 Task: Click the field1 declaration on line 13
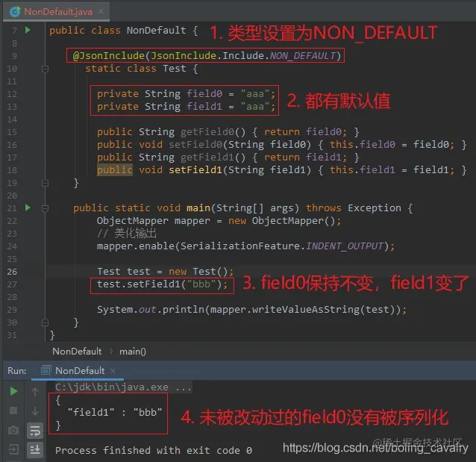[x=186, y=106]
